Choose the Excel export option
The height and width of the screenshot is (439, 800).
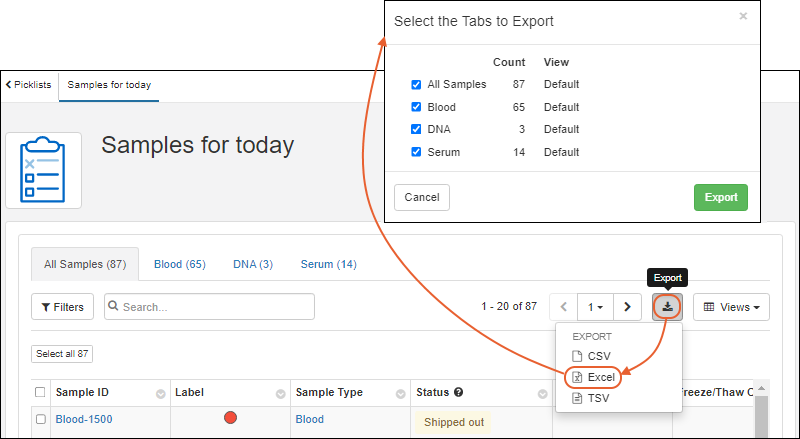600,377
